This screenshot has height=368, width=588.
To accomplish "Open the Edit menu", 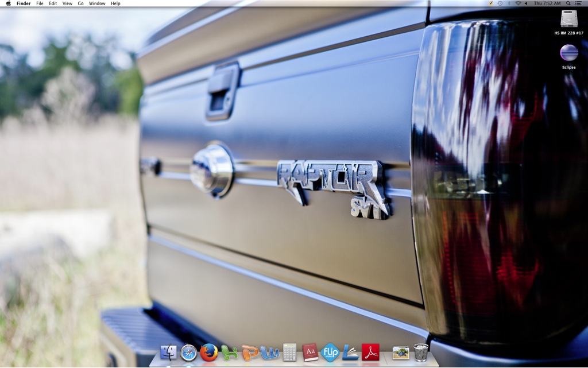I will 53,3.
